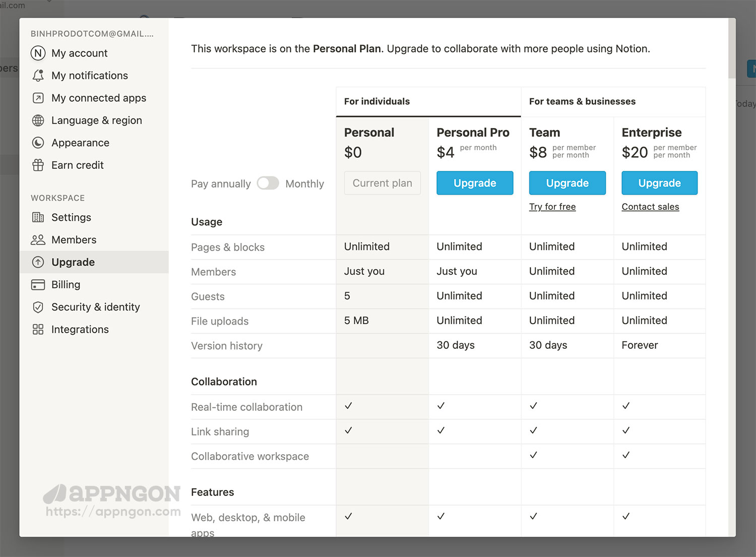
Task: Click the building icon for Settings
Action: tap(38, 217)
